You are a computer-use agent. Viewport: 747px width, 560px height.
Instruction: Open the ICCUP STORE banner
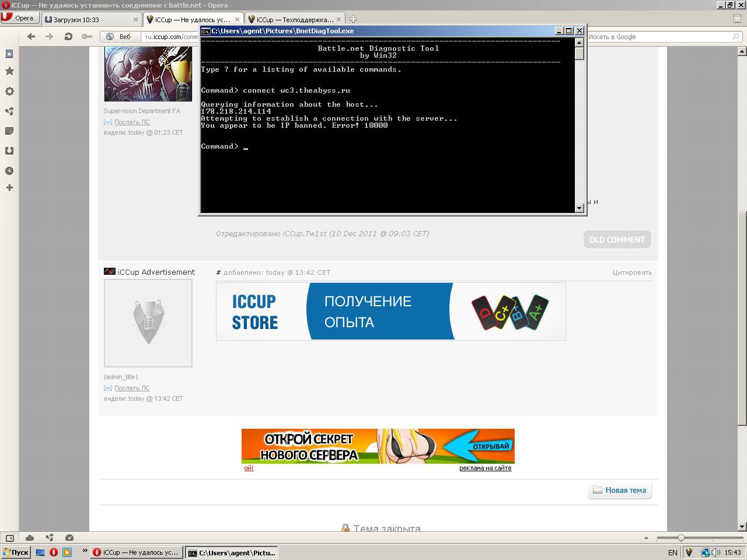point(391,311)
